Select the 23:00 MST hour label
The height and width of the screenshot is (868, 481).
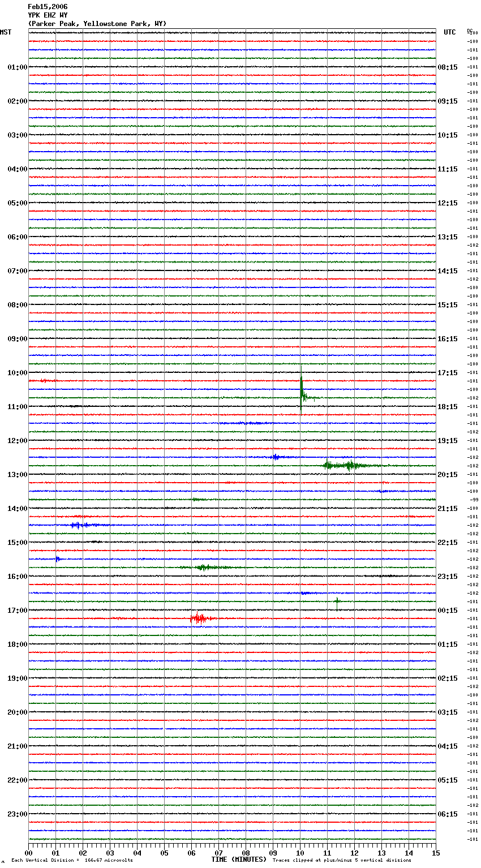tap(18, 814)
